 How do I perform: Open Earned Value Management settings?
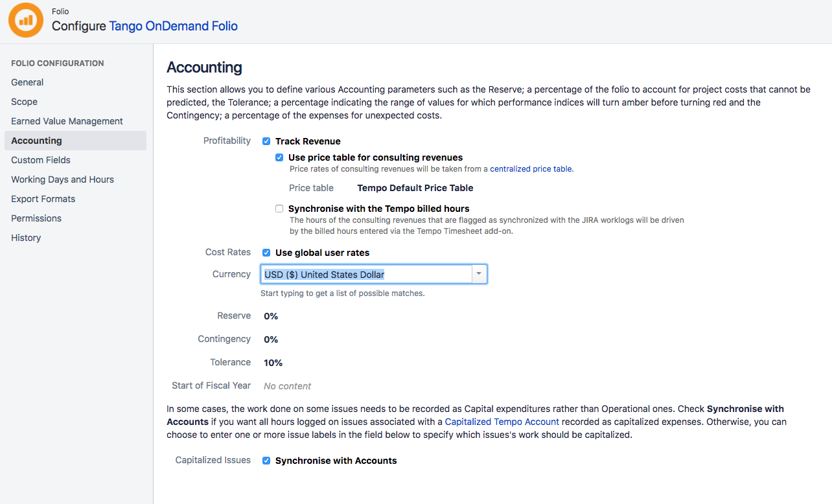click(x=67, y=121)
